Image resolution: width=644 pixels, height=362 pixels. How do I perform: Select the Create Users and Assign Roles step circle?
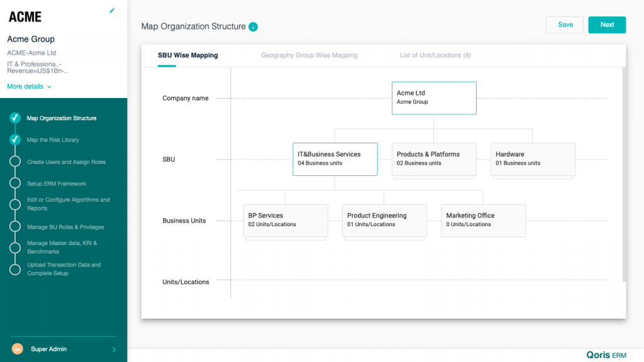pos(15,162)
